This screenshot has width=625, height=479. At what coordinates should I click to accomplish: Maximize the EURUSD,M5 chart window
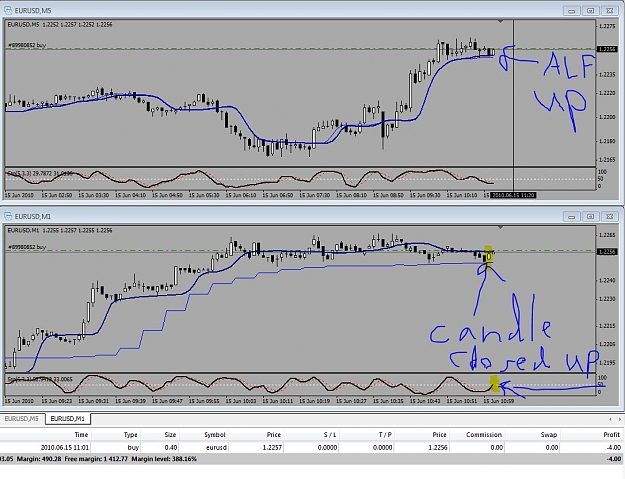591,11
